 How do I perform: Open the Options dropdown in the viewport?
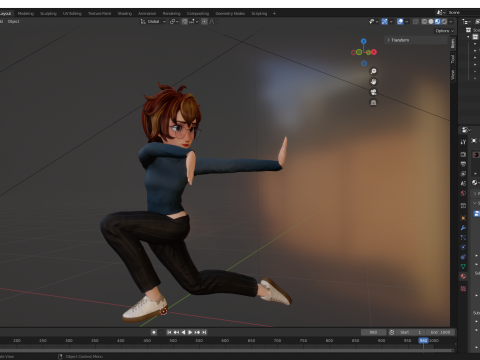(445, 31)
